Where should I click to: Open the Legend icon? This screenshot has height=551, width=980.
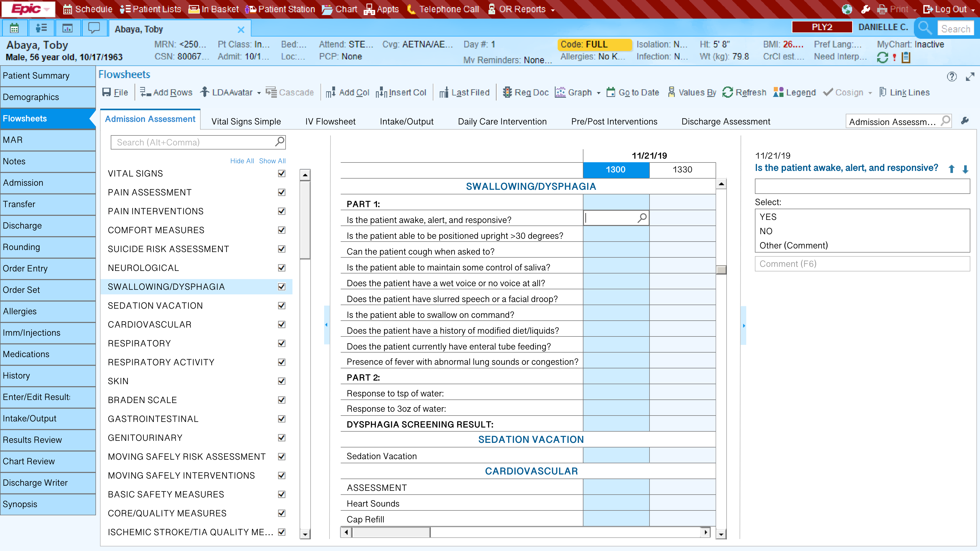point(778,92)
